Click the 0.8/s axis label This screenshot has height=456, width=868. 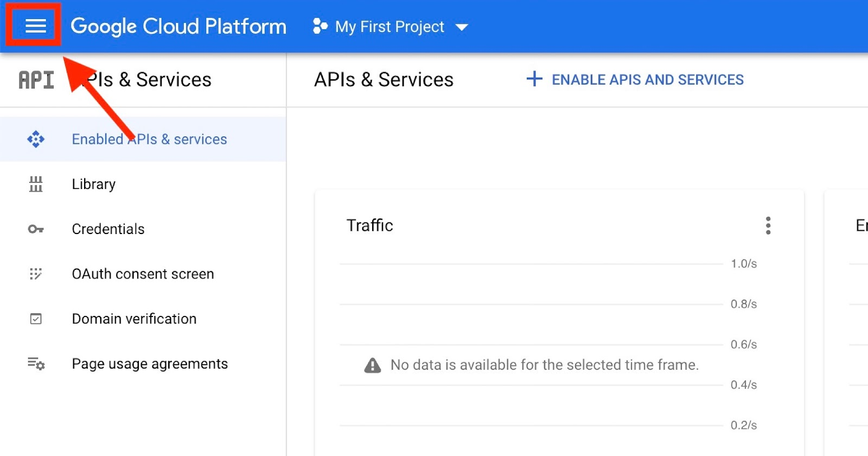coord(744,304)
